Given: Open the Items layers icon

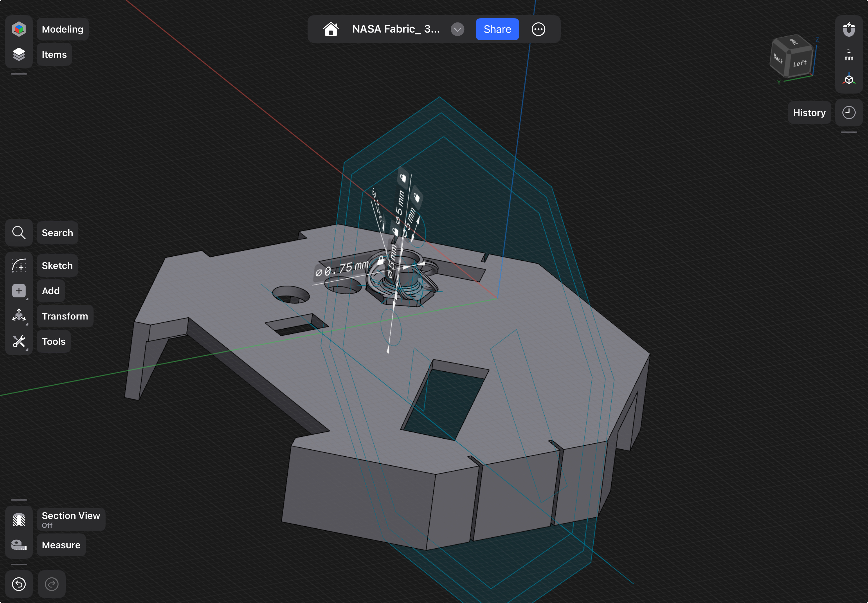Looking at the screenshot, I should point(19,54).
